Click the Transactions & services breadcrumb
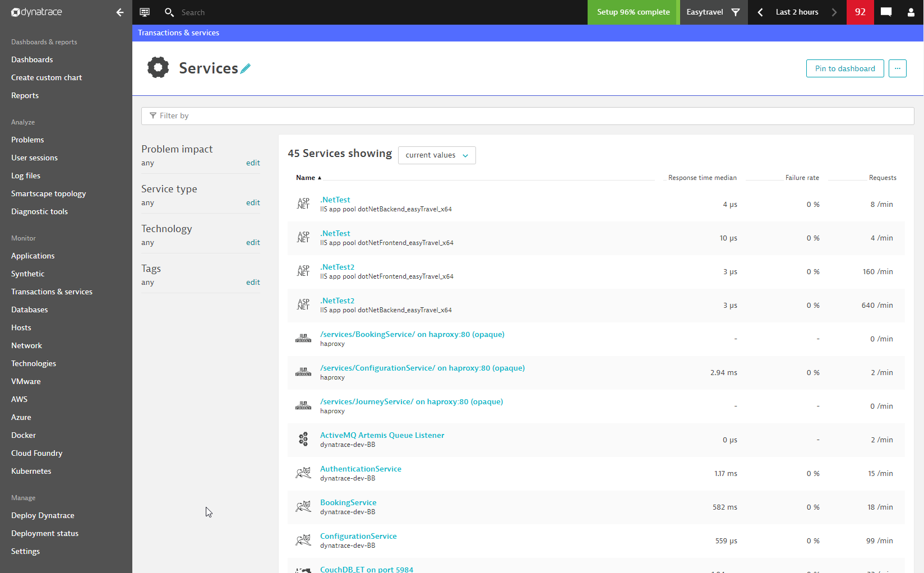924x573 pixels. (178, 33)
